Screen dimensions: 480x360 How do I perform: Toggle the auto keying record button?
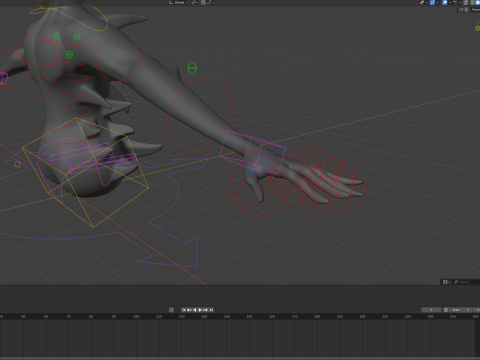tap(171, 310)
